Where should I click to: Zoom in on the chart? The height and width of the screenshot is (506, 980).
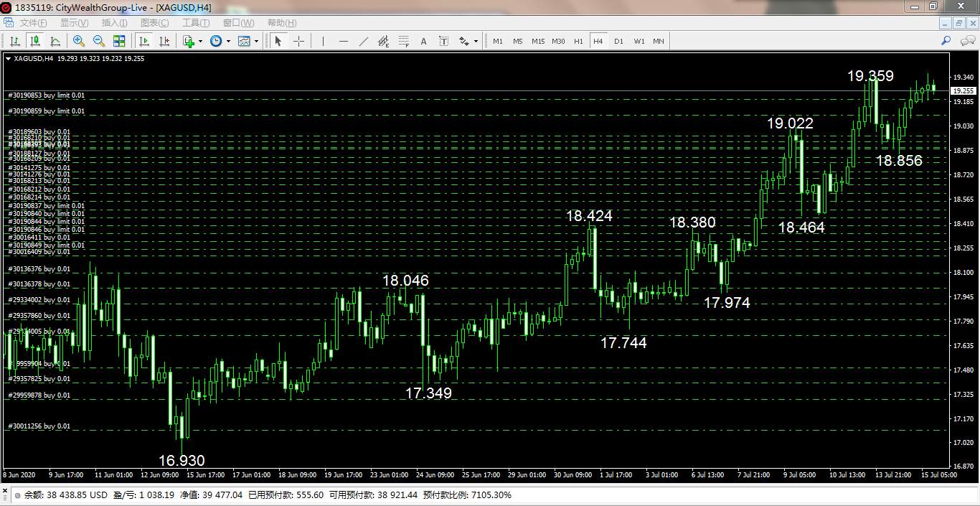pyautogui.click(x=79, y=41)
